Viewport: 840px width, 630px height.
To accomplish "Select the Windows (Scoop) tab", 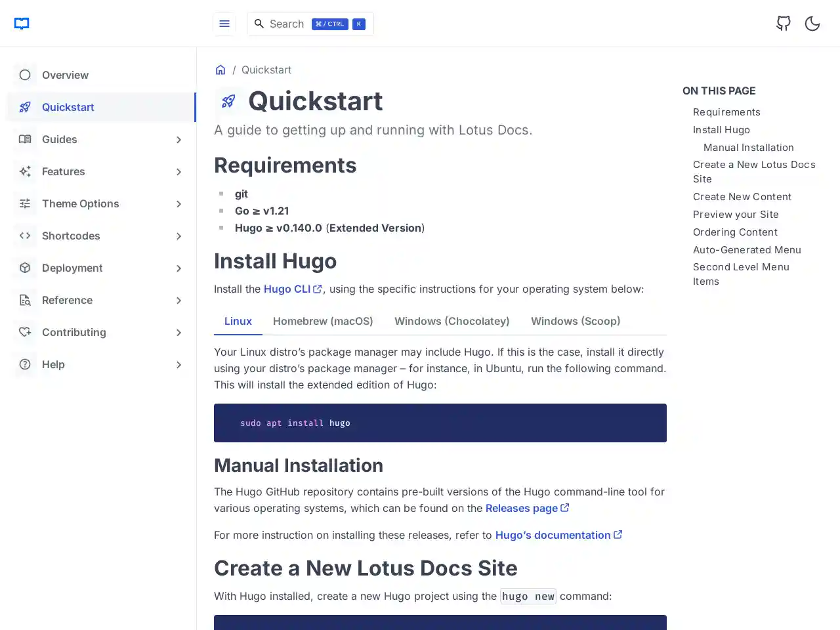I will [576, 321].
